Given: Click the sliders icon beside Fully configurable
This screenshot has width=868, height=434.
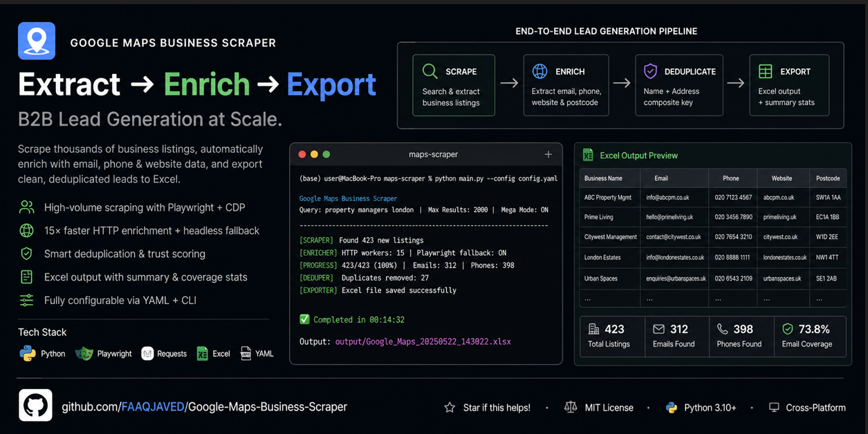Looking at the screenshot, I should click(x=26, y=300).
